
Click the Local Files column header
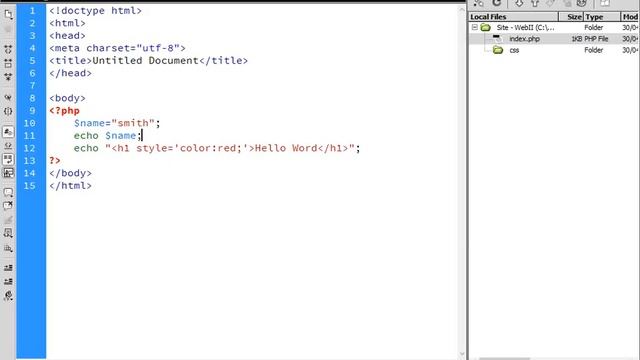click(x=513, y=17)
